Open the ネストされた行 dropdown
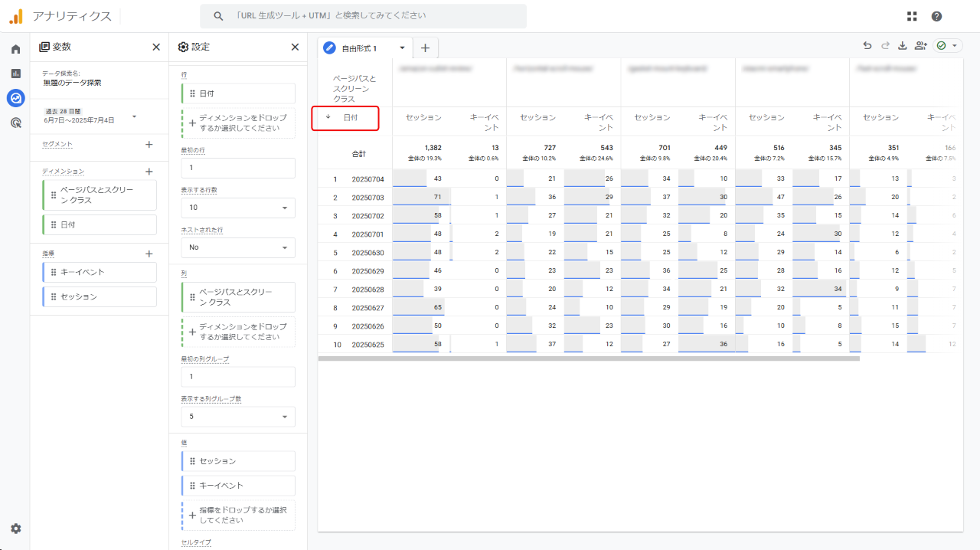This screenshot has width=980, height=550. [x=238, y=247]
